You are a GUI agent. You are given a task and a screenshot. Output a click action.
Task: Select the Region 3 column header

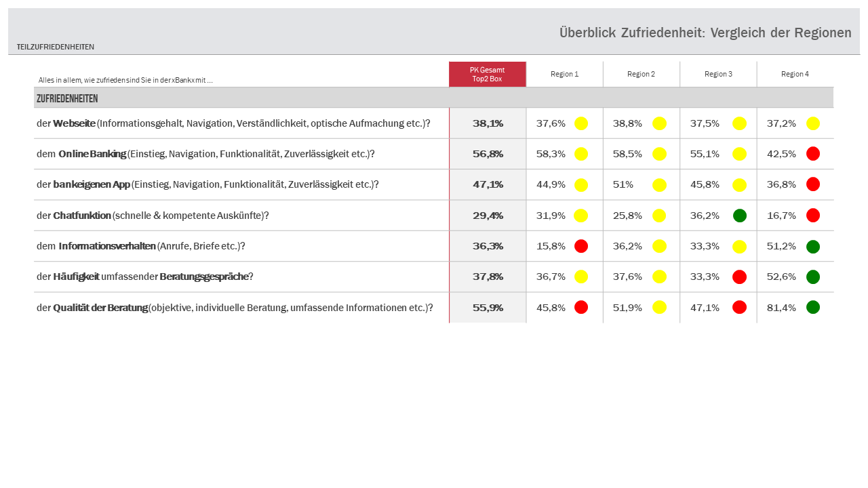click(718, 75)
